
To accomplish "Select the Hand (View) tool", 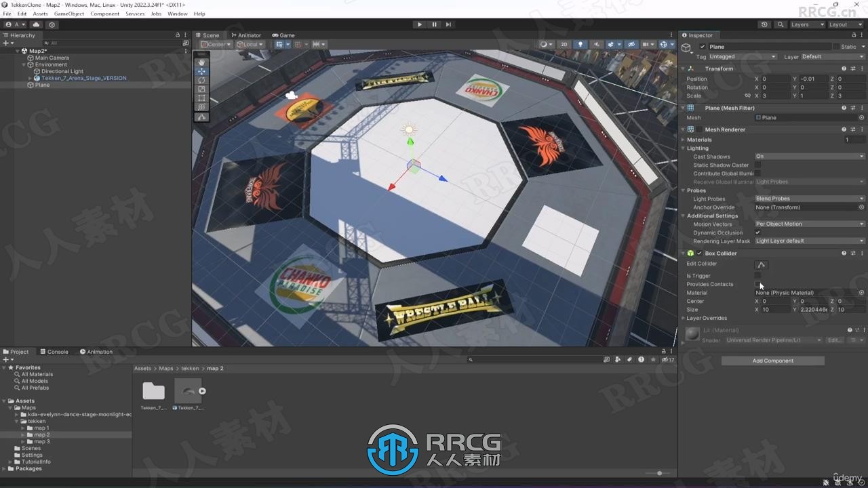I will (201, 62).
